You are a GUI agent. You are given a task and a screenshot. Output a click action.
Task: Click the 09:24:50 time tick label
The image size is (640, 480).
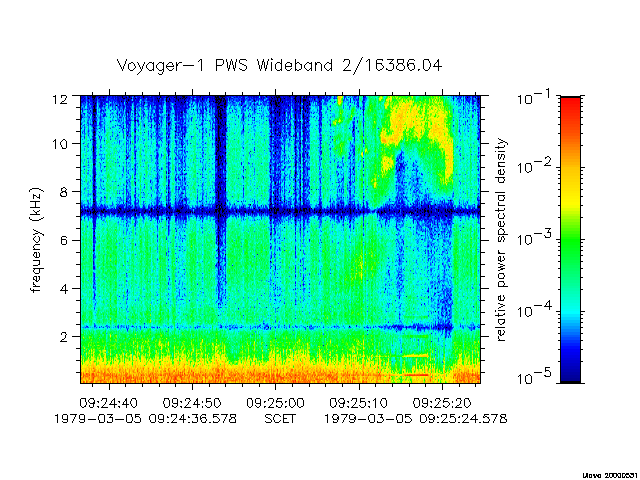pyautogui.click(x=192, y=403)
